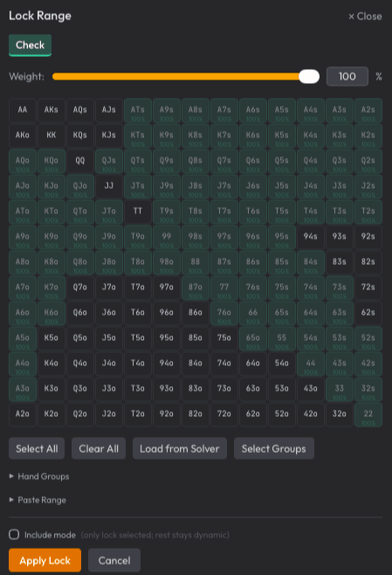Close the Lock Range dialog

click(x=365, y=17)
